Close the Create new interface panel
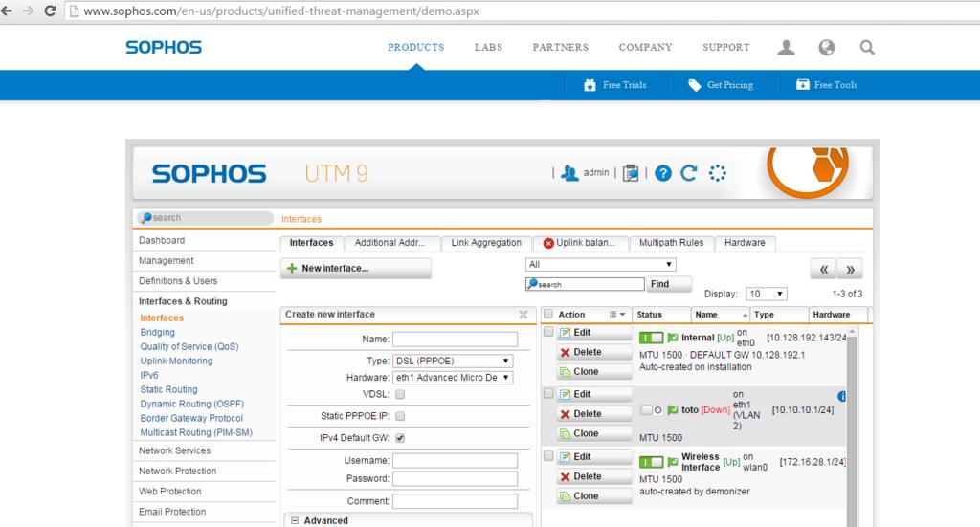This screenshot has height=527, width=980. (x=523, y=314)
